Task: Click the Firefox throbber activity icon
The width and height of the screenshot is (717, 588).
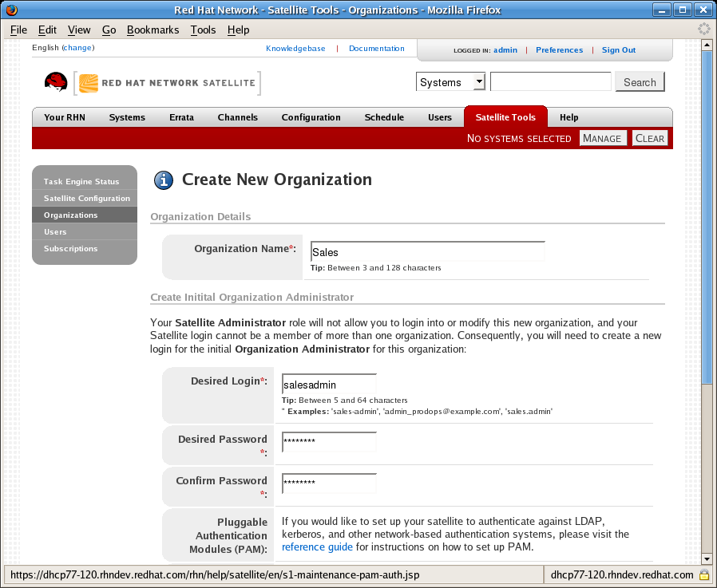Action: pyautogui.click(x=703, y=29)
